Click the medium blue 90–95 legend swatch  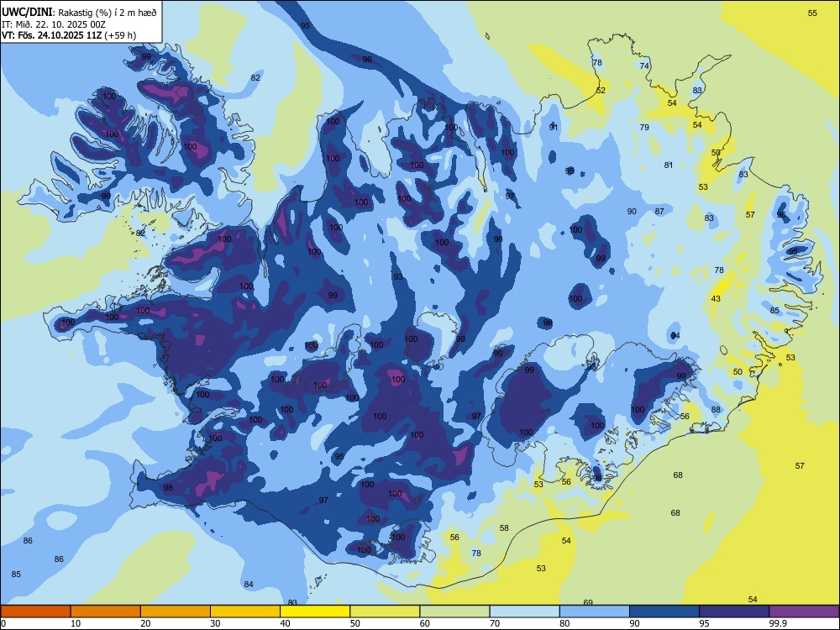pyautogui.click(x=664, y=612)
